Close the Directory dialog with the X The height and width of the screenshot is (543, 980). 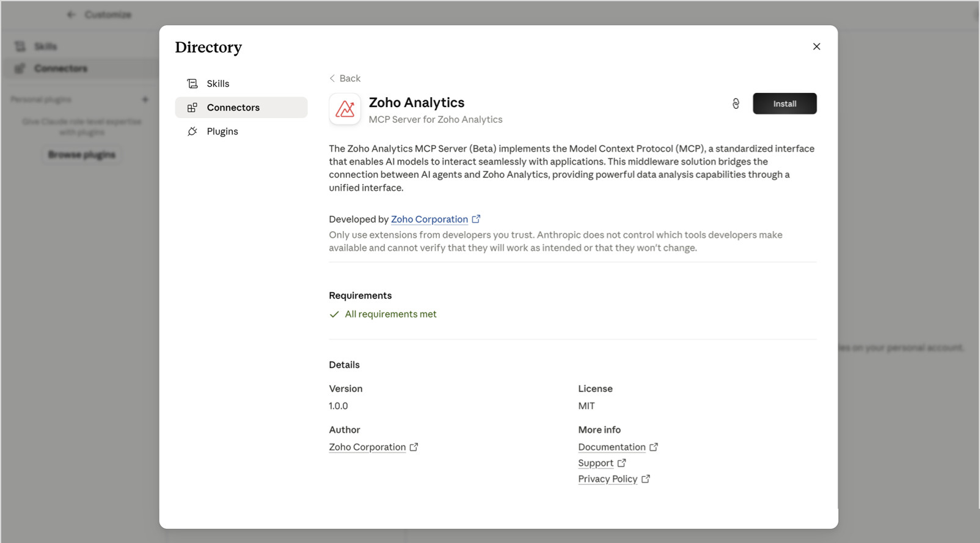[x=816, y=46]
